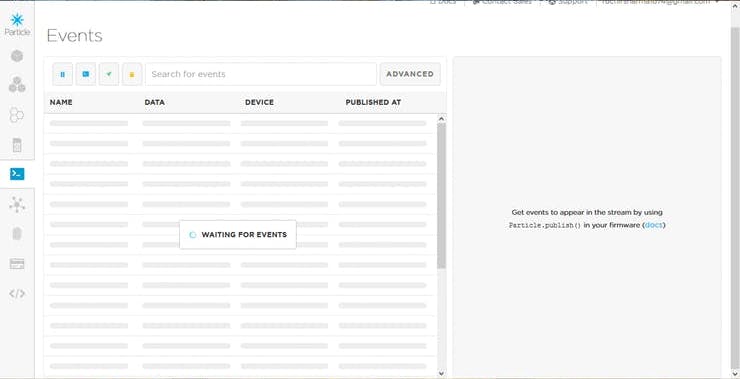Open Products via the three-cube sidebar icon
Image resolution: width=740 pixels, height=379 pixels.
coord(17,84)
